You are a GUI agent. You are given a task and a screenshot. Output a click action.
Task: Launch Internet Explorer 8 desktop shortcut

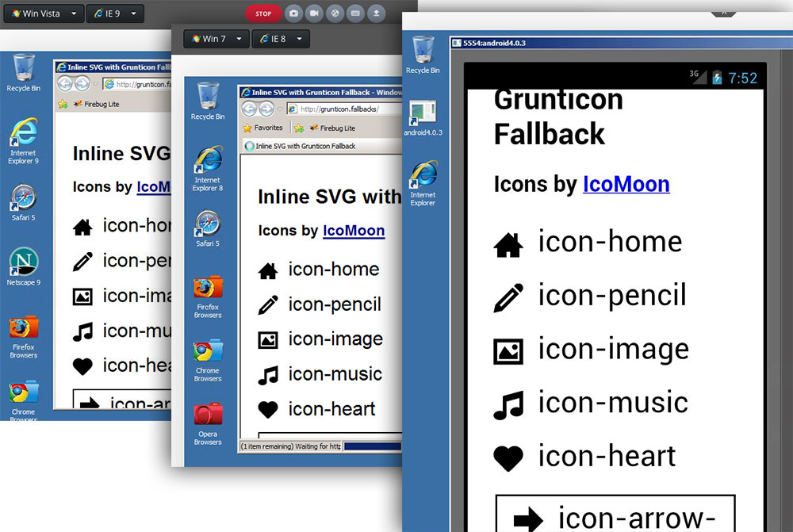click(x=208, y=169)
